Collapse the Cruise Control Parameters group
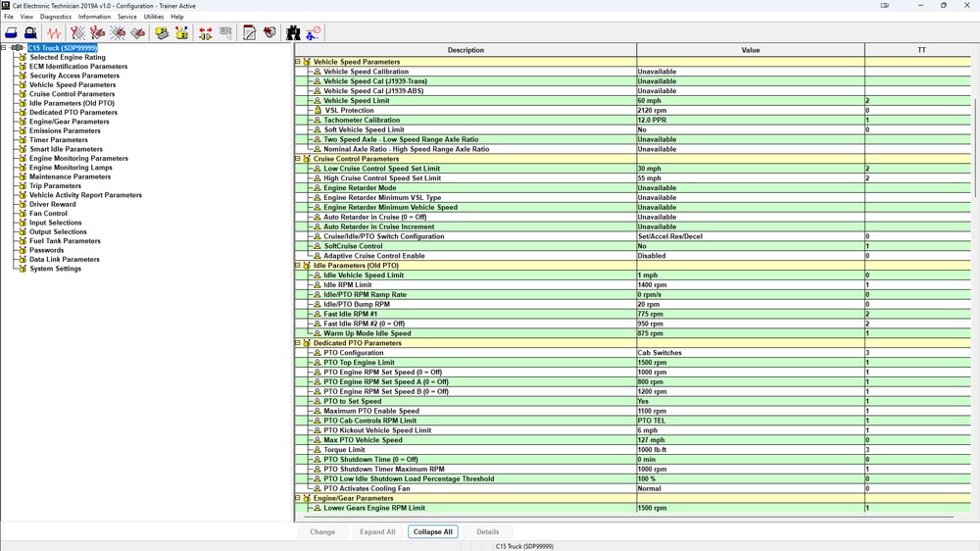 pyautogui.click(x=298, y=158)
